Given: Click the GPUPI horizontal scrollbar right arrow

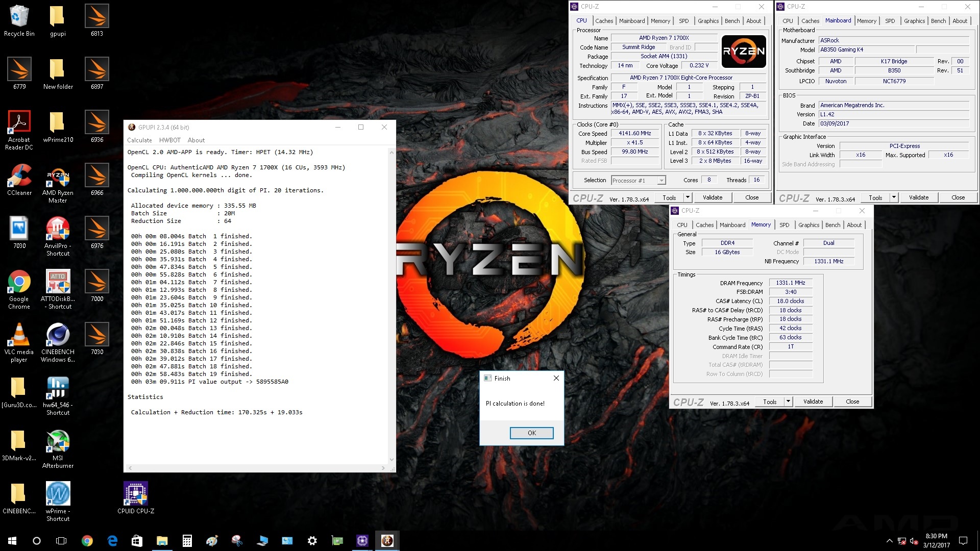Looking at the screenshot, I should pos(383,468).
